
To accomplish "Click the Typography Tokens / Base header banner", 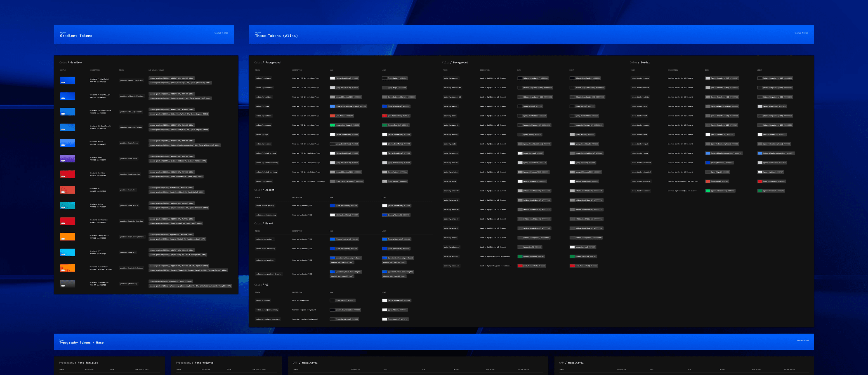I will click(x=434, y=342).
